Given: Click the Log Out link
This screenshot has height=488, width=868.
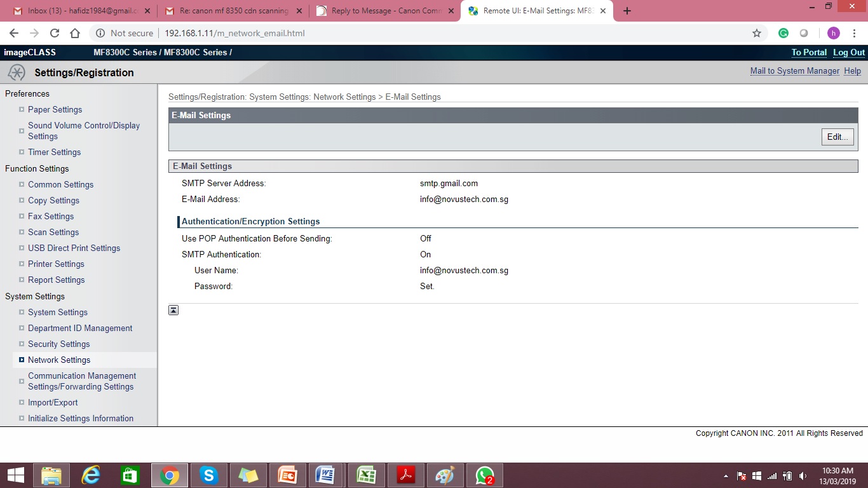Looking at the screenshot, I should click(x=849, y=52).
